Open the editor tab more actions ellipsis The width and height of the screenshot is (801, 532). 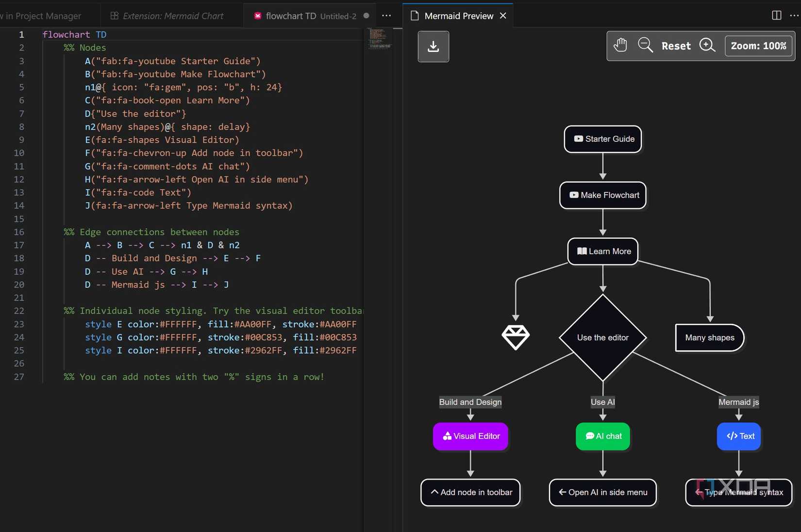(x=386, y=16)
